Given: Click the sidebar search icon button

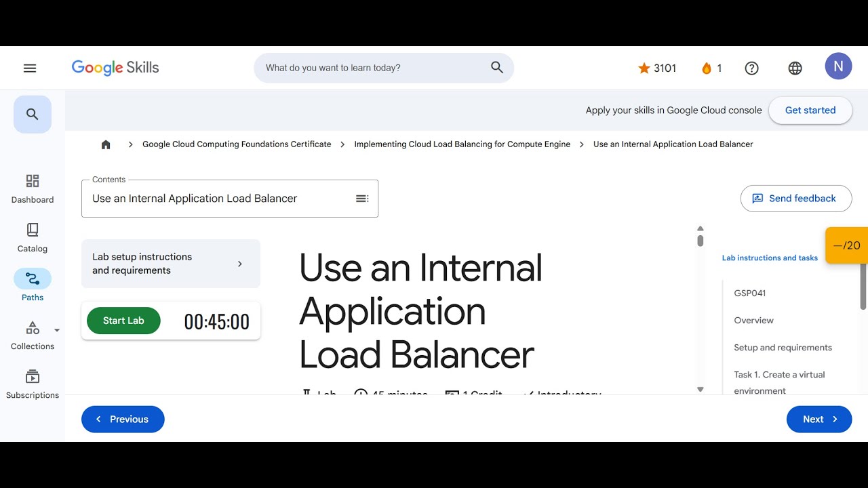Looking at the screenshot, I should click(33, 114).
